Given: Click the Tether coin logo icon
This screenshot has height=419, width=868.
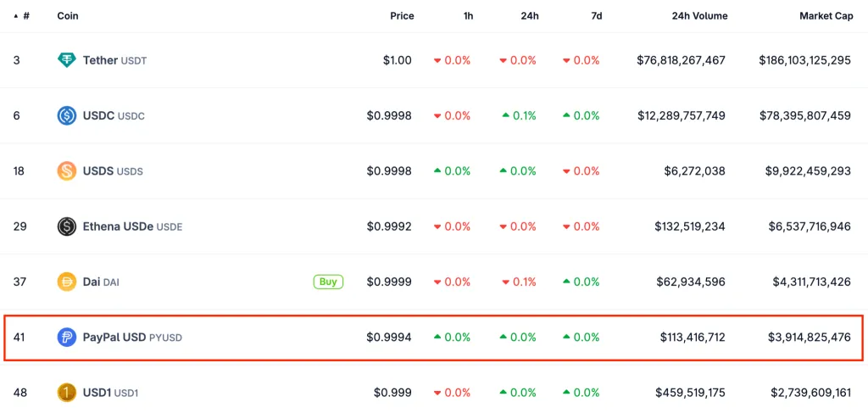Looking at the screenshot, I should click(67, 60).
